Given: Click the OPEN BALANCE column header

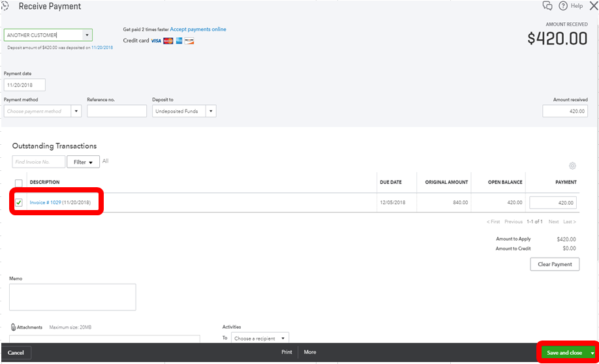Looking at the screenshot, I should click(x=505, y=182).
